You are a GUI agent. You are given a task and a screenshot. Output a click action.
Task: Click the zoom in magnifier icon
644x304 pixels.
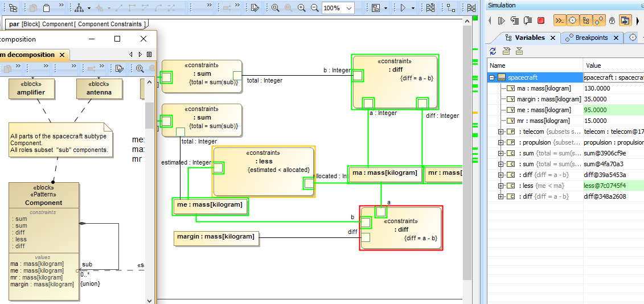(301, 8)
